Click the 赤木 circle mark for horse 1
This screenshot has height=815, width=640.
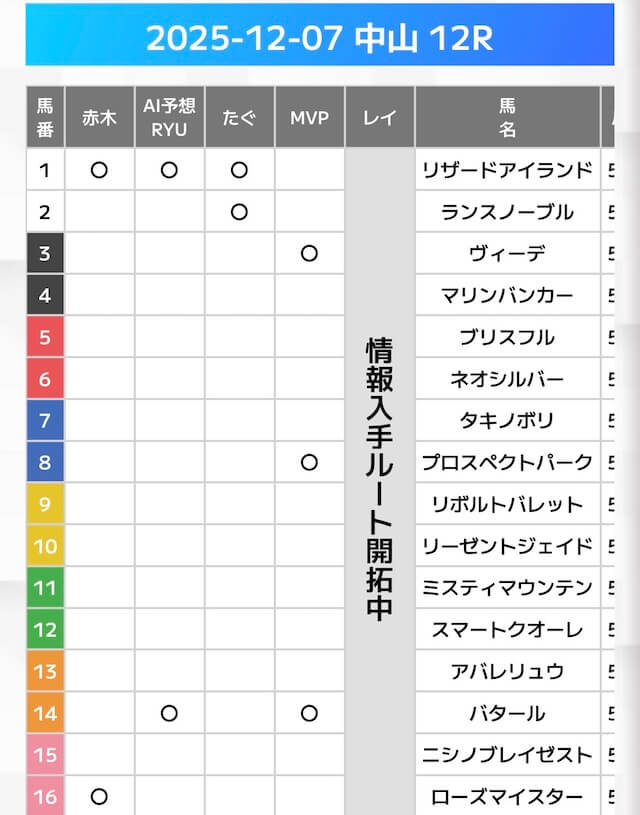[x=99, y=170]
